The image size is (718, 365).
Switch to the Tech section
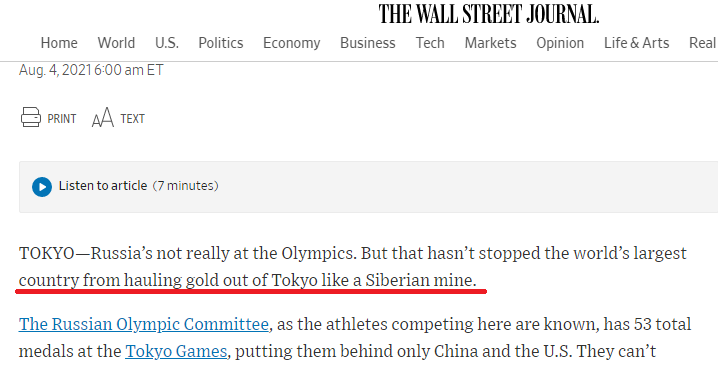[x=430, y=43]
